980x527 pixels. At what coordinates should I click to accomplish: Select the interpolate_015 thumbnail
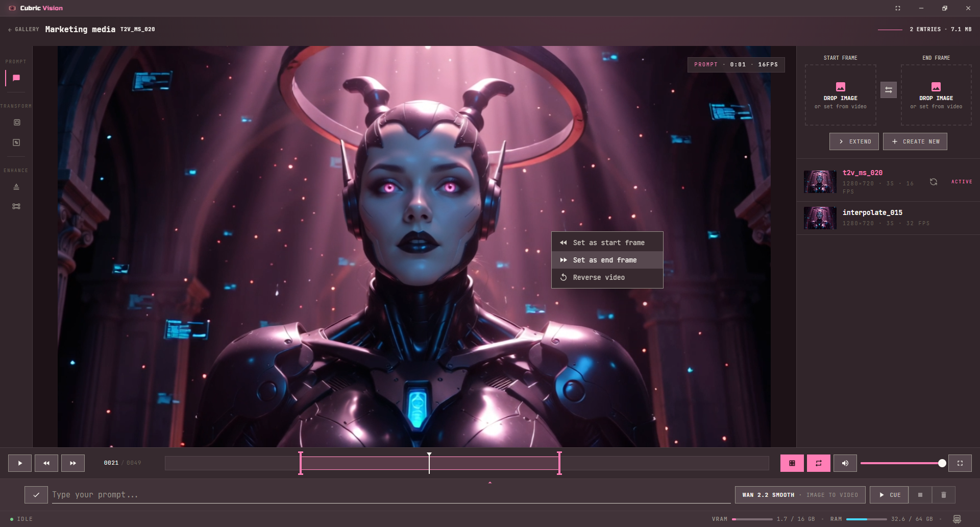[x=820, y=218]
